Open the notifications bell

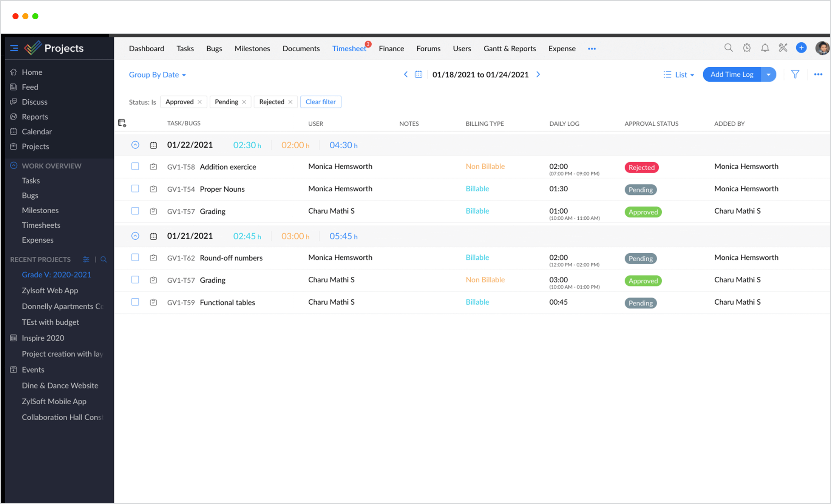[x=765, y=48]
